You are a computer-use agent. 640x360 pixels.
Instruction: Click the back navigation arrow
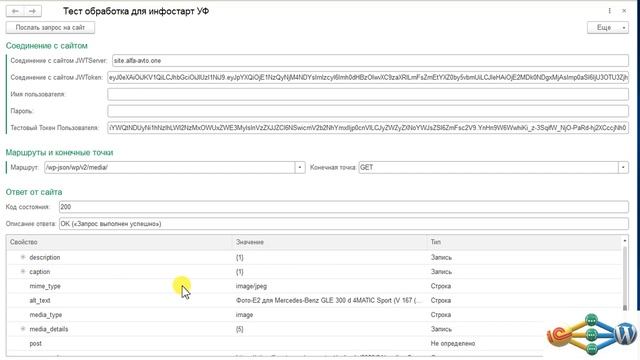(15, 11)
